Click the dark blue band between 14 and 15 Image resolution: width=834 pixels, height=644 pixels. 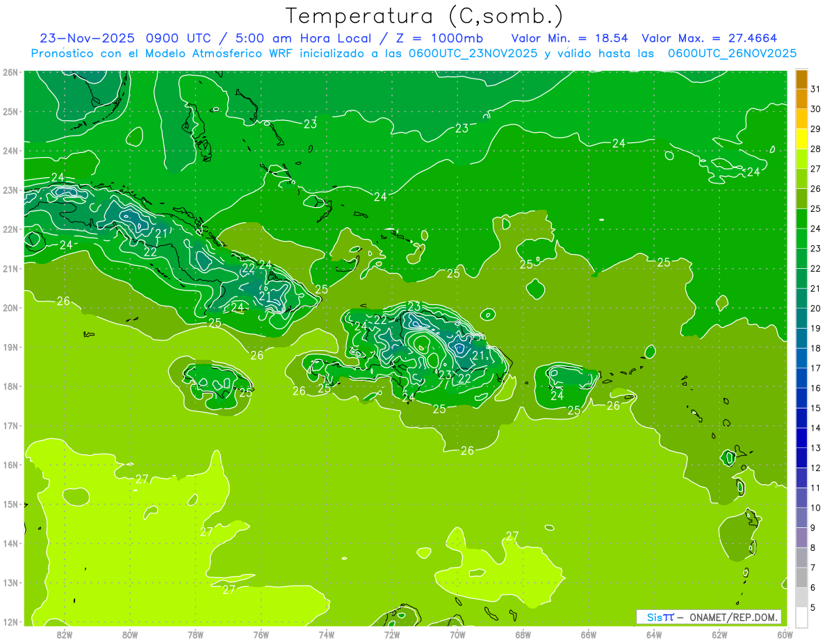[801, 418]
